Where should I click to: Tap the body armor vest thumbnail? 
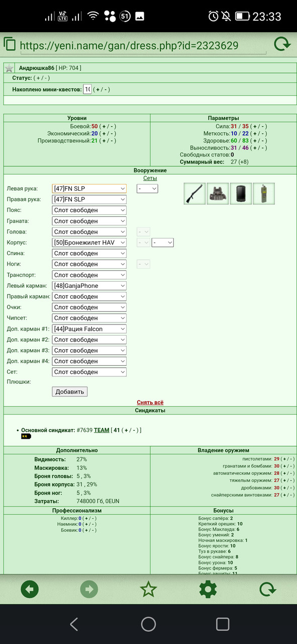tap(218, 194)
